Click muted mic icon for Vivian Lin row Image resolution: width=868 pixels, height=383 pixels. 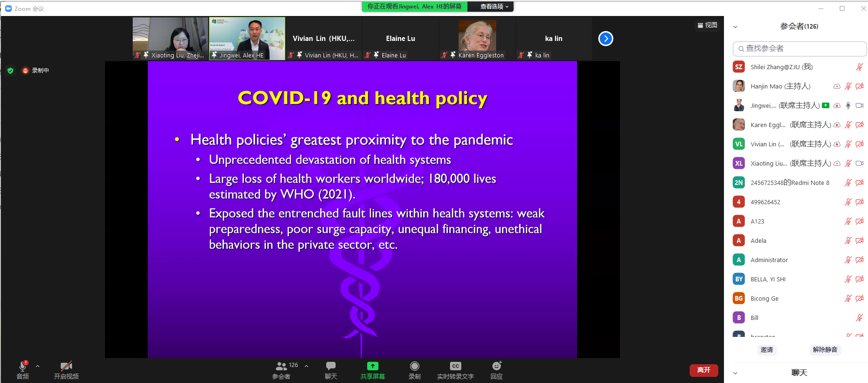pos(848,144)
